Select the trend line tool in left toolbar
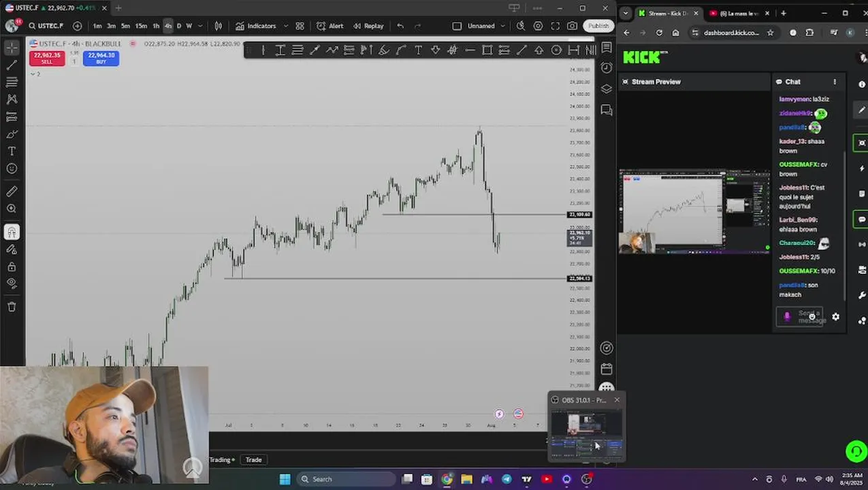This screenshot has height=490, width=868. click(x=12, y=65)
